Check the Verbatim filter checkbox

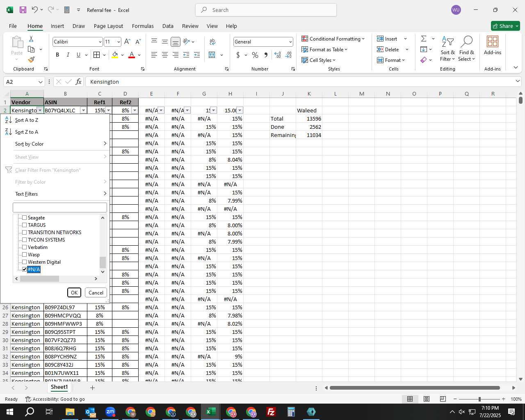tap(24, 247)
